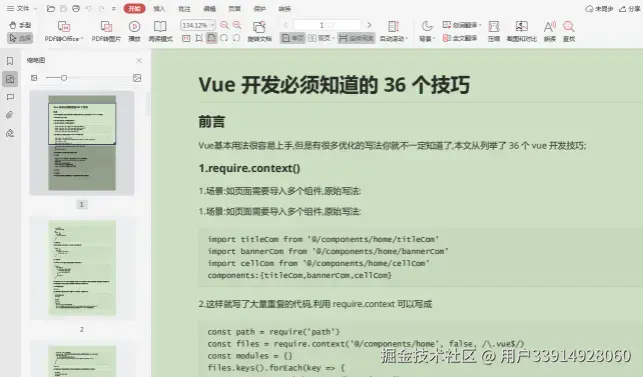Open the comments sidebar panel

10,97
